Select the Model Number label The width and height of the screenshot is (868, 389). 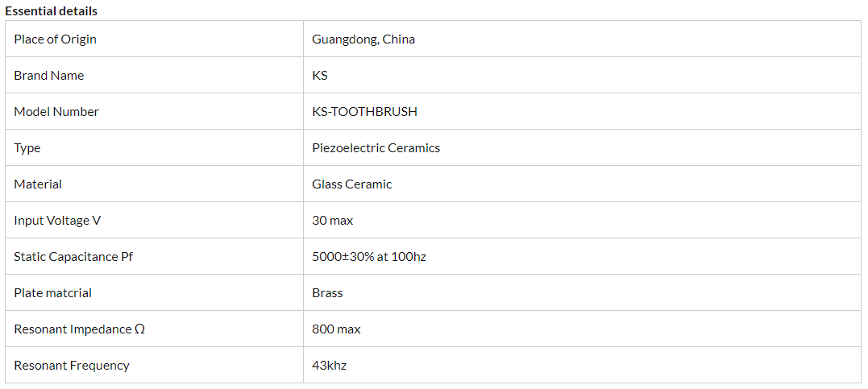coord(56,112)
